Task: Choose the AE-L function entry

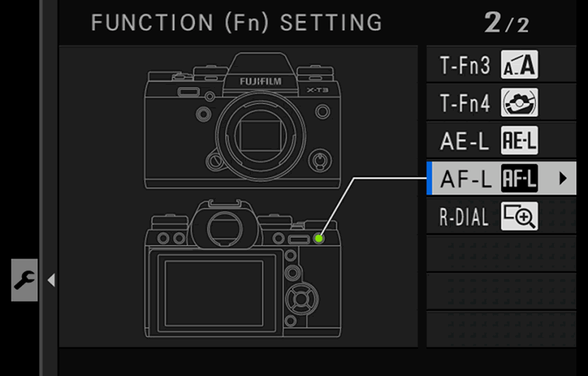Action: pos(501,141)
